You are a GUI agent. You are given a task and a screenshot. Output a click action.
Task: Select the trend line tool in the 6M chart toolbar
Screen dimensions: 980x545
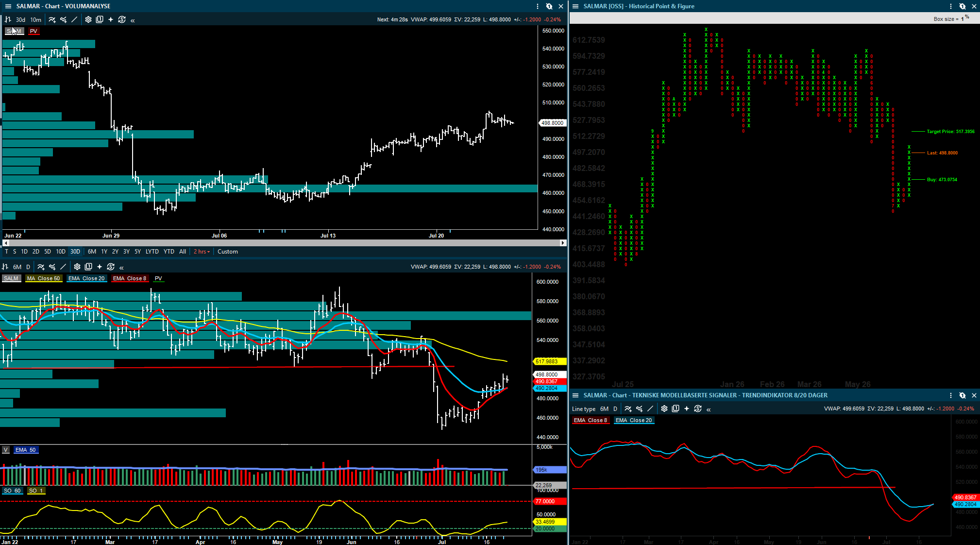(x=63, y=267)
